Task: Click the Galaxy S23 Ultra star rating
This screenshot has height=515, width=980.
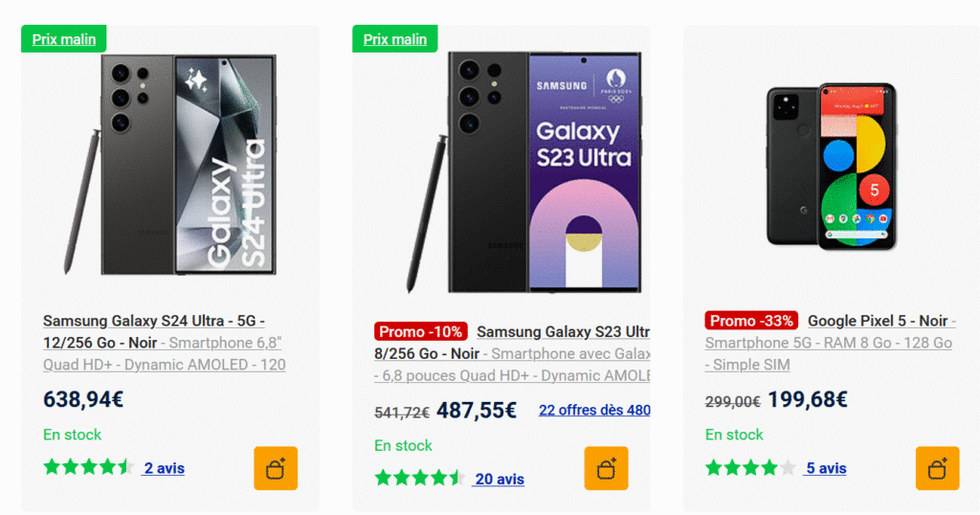Action: click(419, 478)
